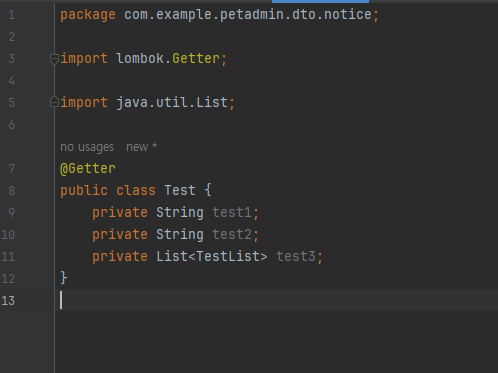Select line number 7 in the gutter
Viewport: 498px width, 373px height.
click(x=11, y=169)
